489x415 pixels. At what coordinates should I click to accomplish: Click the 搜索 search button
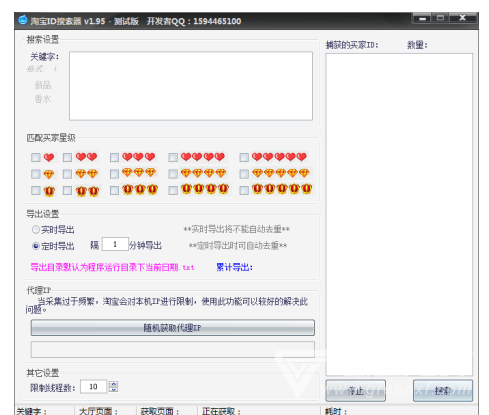(x=443, y=391)
